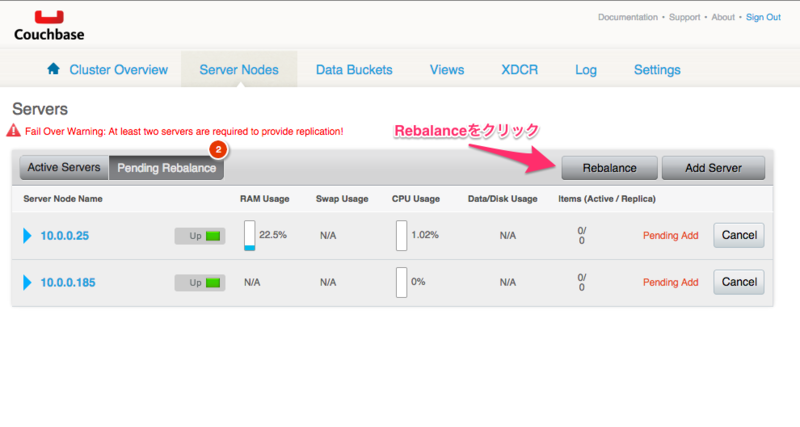Click the red 2 badge on Pending Rebalance
This screenshot has height=427, width=800.
pyautogui.click(x=218, y=149)
